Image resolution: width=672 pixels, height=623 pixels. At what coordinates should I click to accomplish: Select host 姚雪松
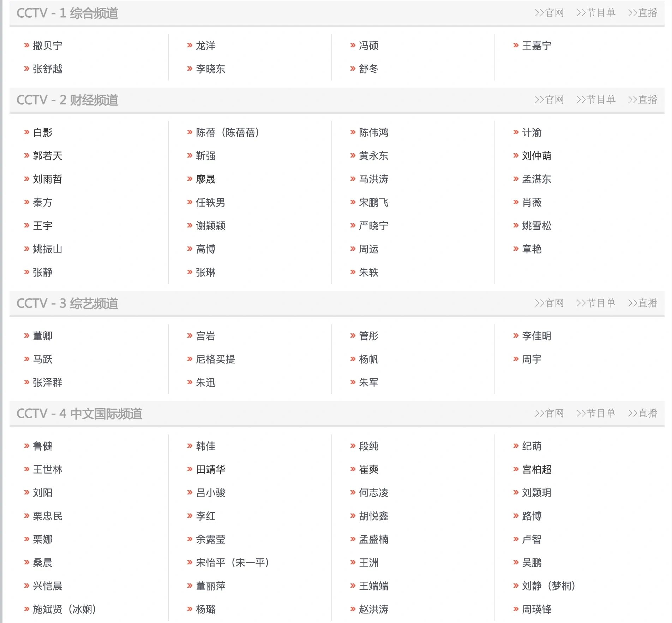537,226
